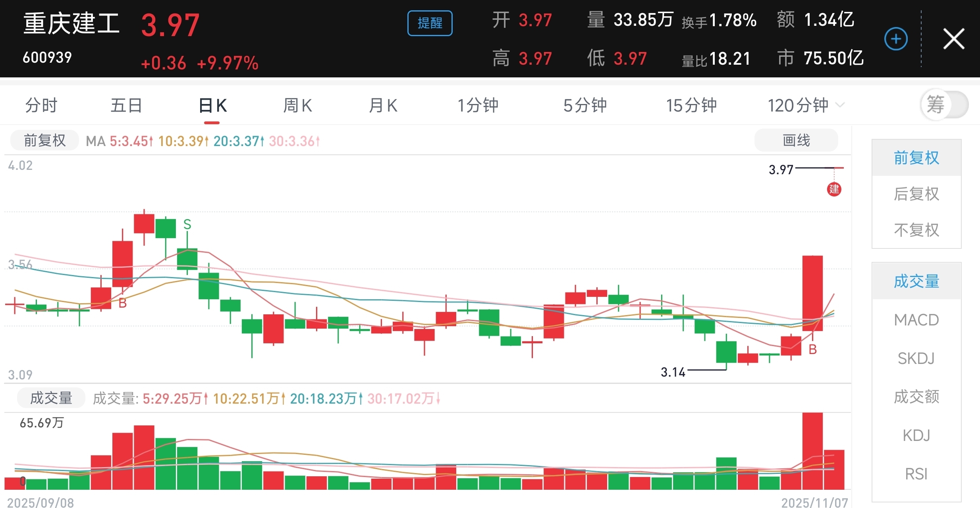Click the 画线 draw line button
The width and height of the screenshot is (980, 508).
(x=796, y=140)
